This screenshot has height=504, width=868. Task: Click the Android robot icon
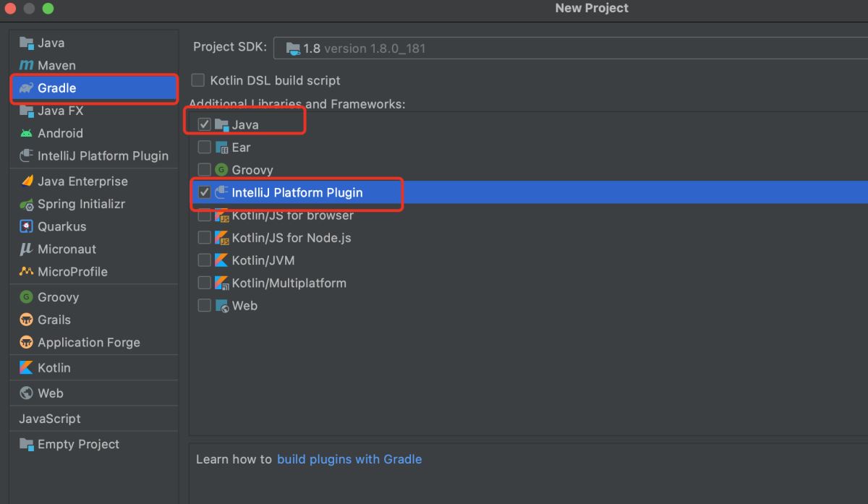(27, 133)
